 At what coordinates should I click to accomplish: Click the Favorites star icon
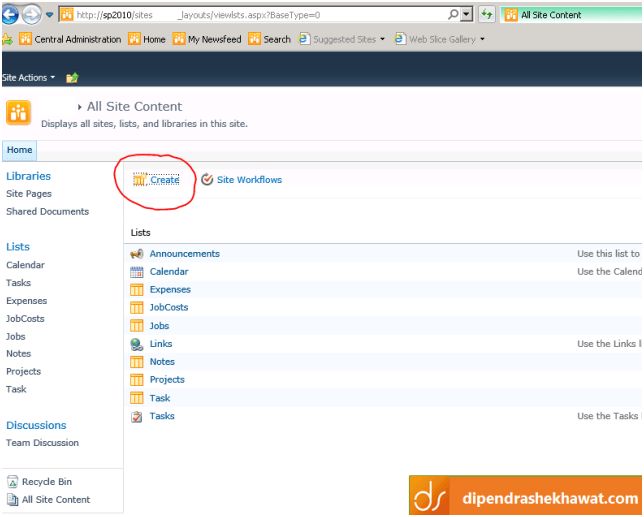click(x=7, y=39)
